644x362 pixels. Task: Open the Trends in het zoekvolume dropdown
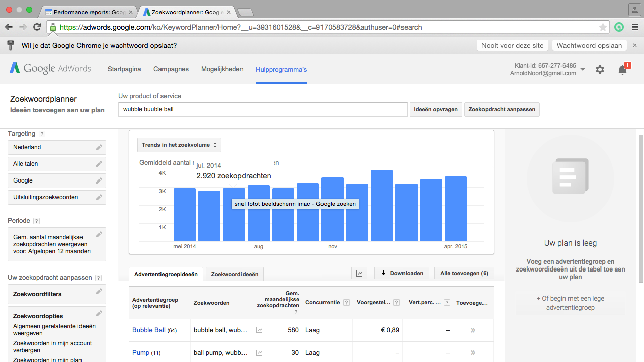(179, 145)
